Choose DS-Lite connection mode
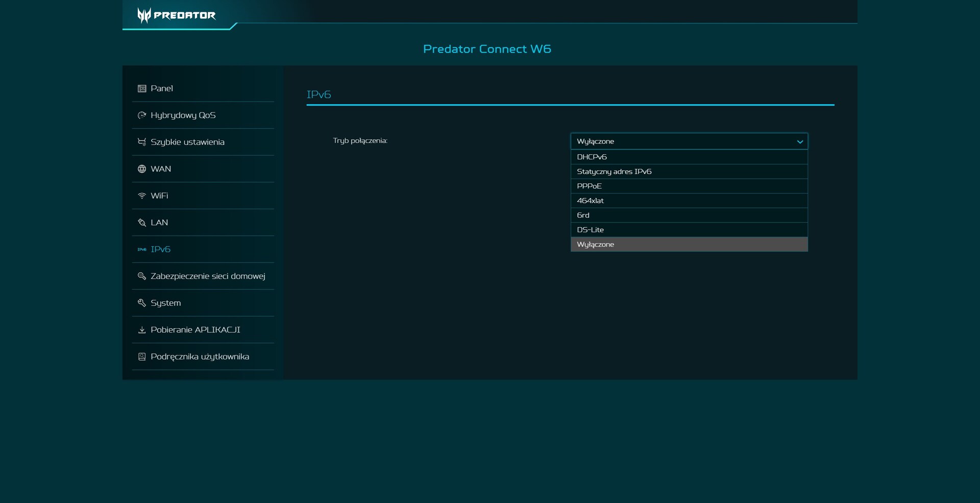 (x=689, y=230)
